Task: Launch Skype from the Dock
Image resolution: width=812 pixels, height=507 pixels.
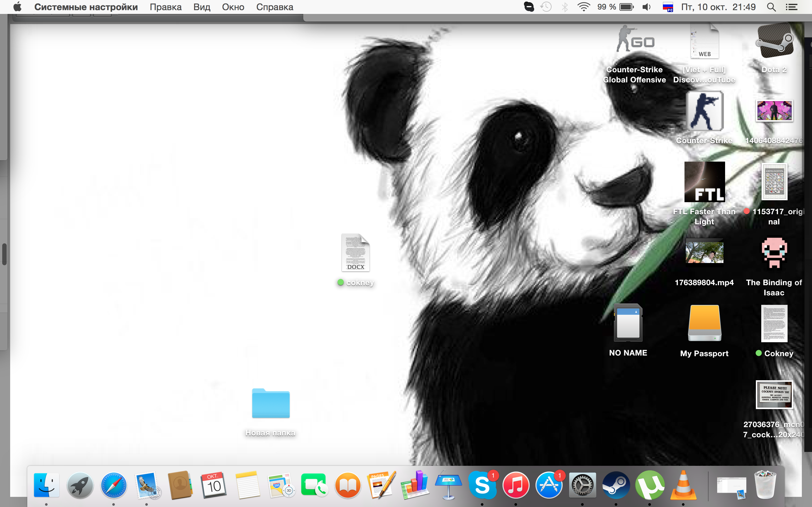Action: point(482,485)
